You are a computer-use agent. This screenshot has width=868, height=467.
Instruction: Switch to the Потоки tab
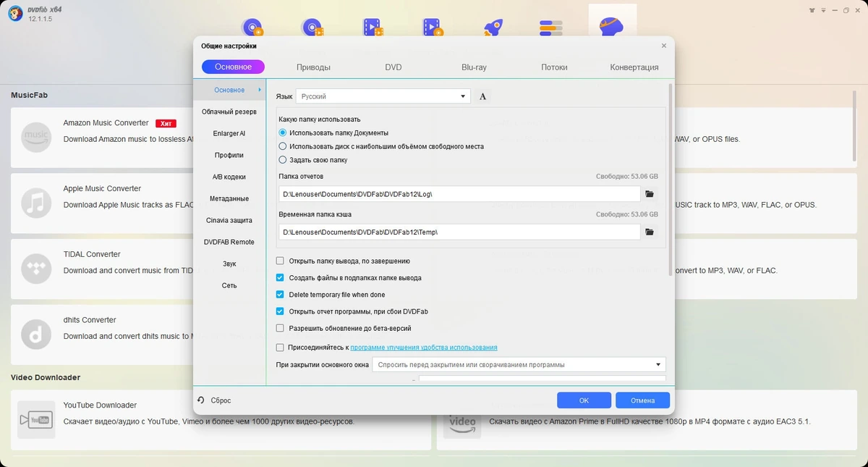coord(554,67)
